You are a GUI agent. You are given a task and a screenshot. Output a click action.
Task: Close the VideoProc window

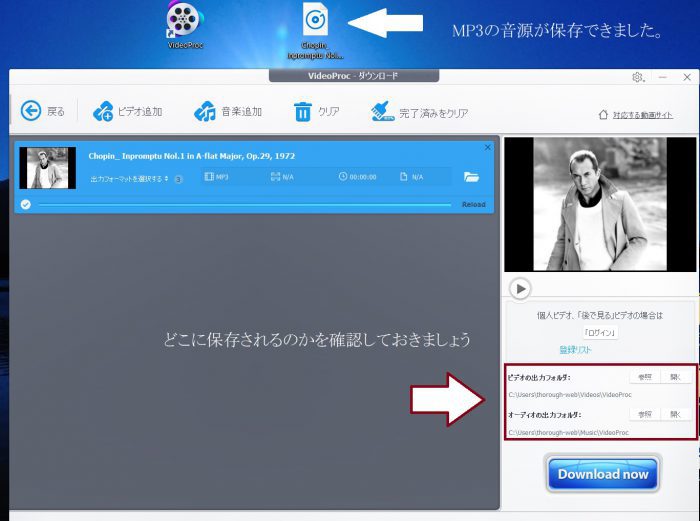687,77
